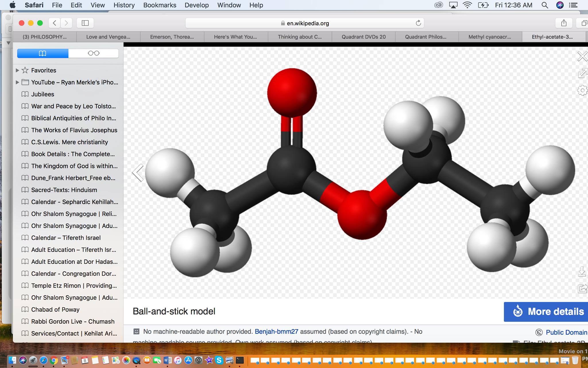Open War and Peace by Leo Tolstoy bookmark
The width and height of the screenshot is (588, 368).
point(68,106)
